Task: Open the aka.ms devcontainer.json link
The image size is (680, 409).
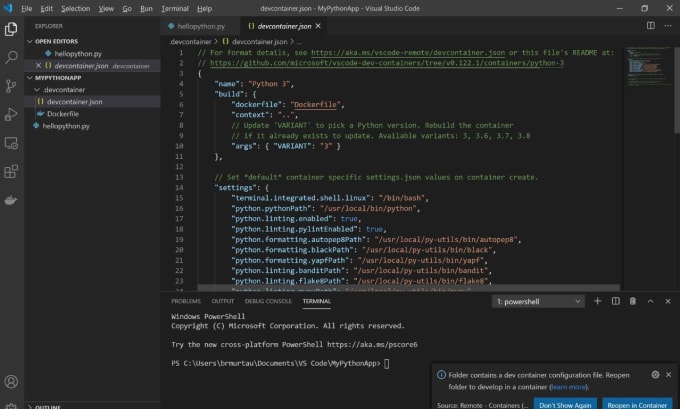Action: [x=408, y=52]
